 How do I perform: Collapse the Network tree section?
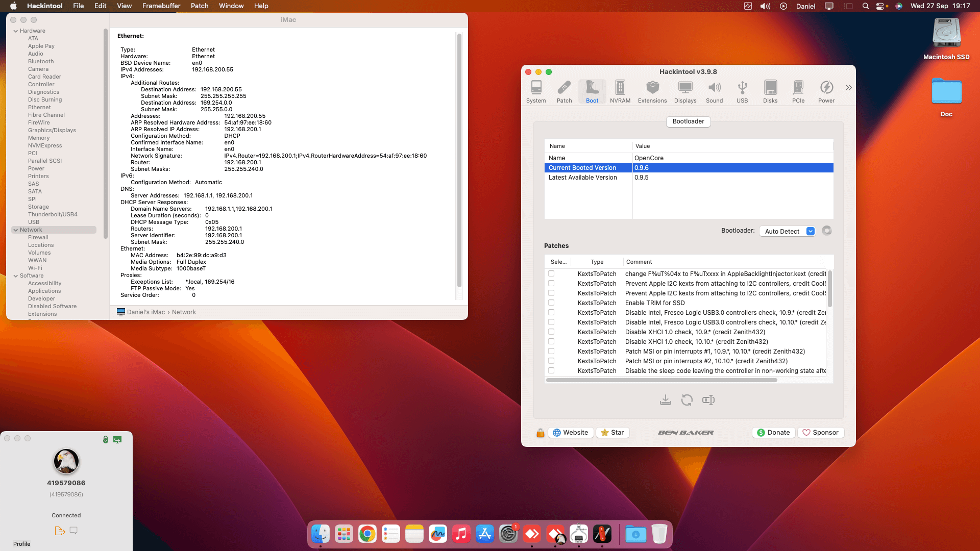point(16,230)
